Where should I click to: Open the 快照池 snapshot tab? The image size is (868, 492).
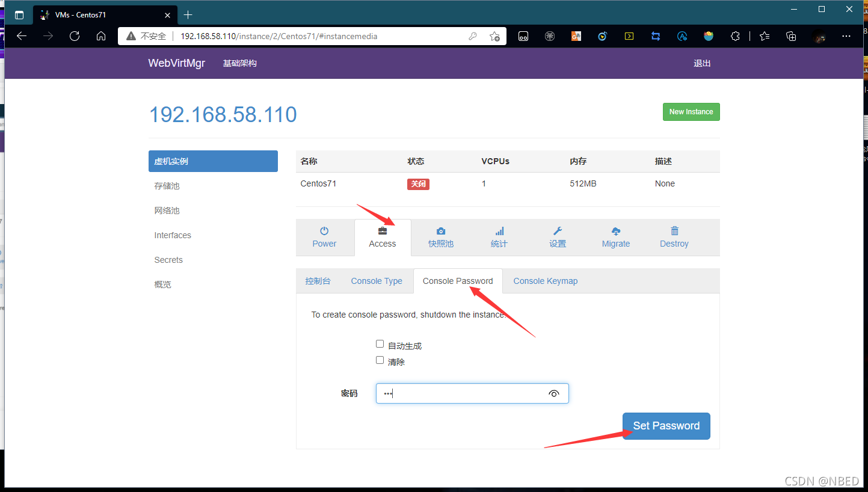441,238
